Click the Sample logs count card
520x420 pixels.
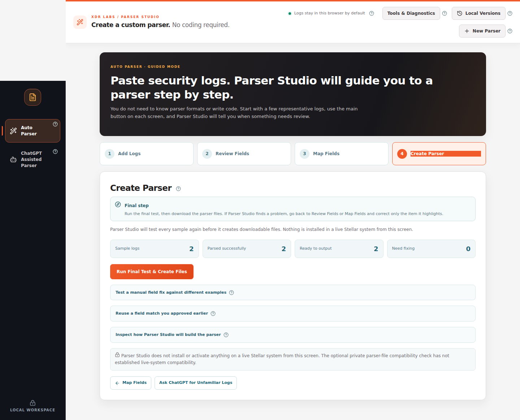pyautogui.click(x=155, y=249)
